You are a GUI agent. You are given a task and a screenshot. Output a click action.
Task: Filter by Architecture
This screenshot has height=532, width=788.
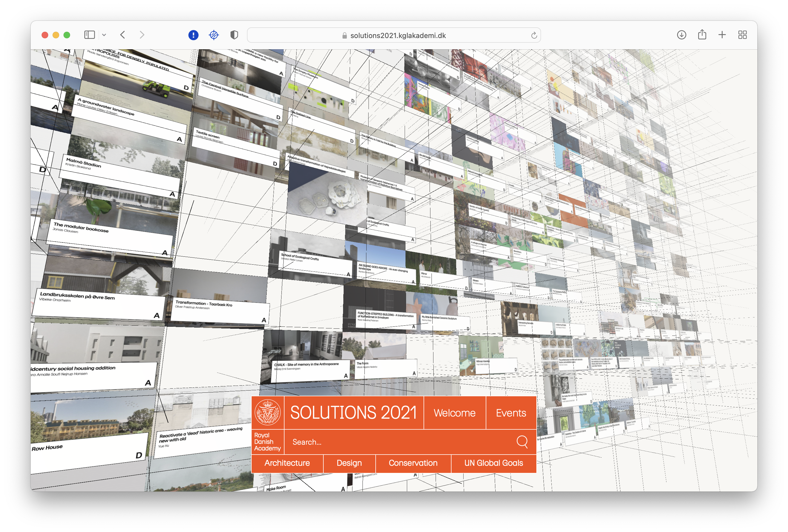[x=287, y=463]
